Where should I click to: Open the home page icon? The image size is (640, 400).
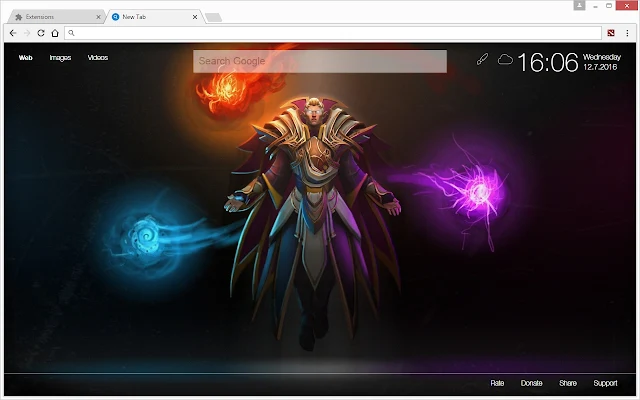(x=55, y=33)
